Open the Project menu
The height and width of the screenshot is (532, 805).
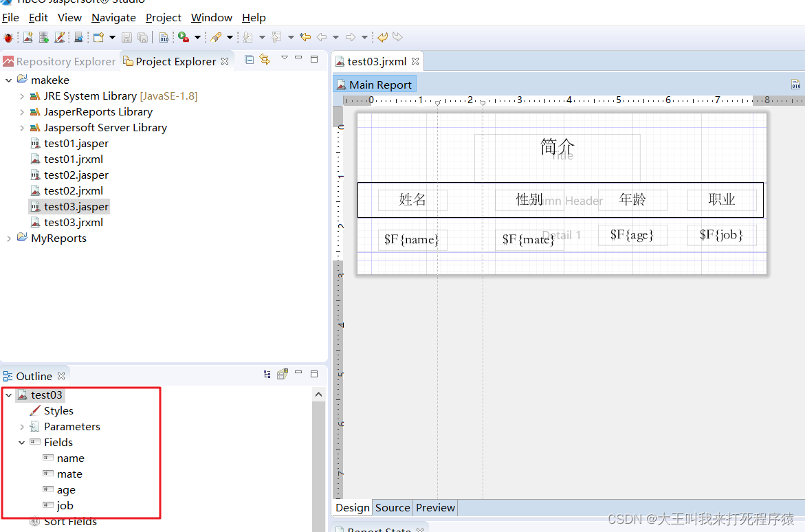[163, 17]
